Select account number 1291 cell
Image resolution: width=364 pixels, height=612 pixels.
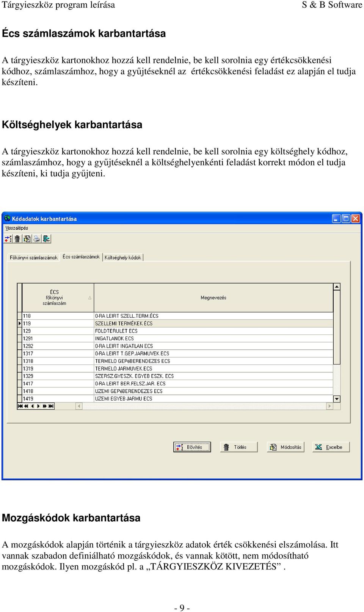click(x=58, y=339)
